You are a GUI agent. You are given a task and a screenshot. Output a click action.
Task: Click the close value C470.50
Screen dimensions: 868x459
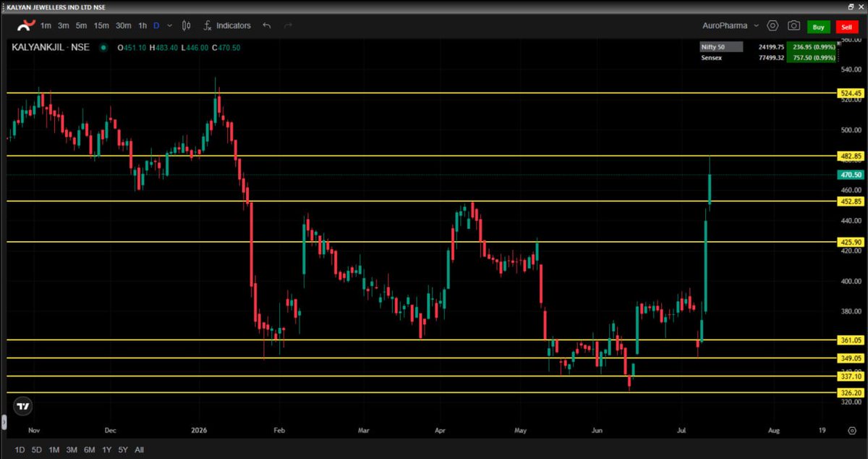pos(226,48)
